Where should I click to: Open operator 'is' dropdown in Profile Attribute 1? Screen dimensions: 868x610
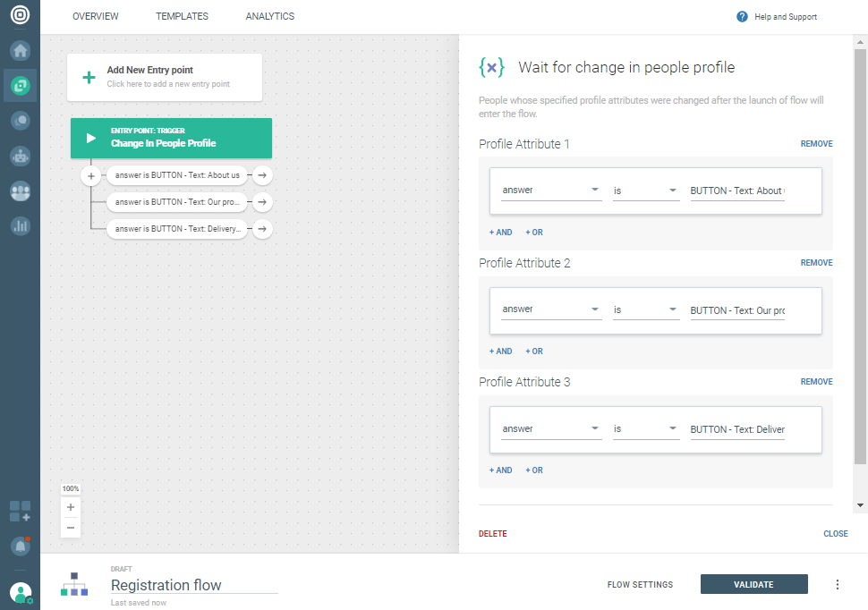click(x=645, y=190)
